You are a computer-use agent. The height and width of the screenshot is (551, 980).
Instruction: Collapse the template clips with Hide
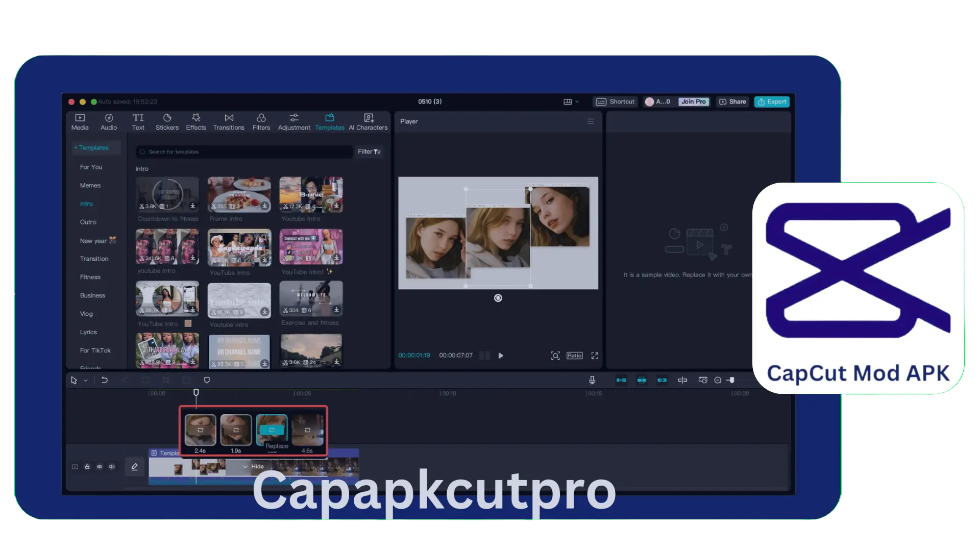click(x=253, y=466)
